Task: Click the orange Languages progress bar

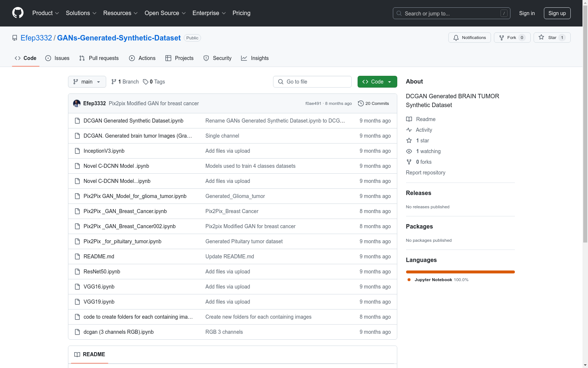Action: [460, 272]
